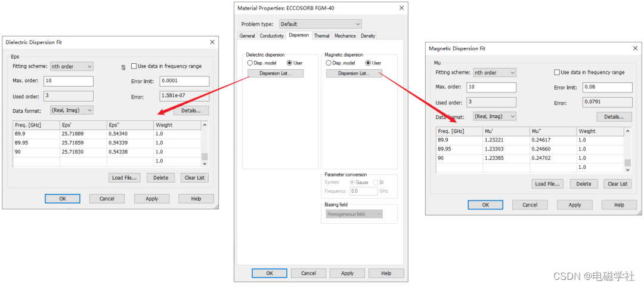The height and width of the screenshot is (287, 644).
Task: Choose SI system in Parameter conversion
Action: [x=376, y=182]
